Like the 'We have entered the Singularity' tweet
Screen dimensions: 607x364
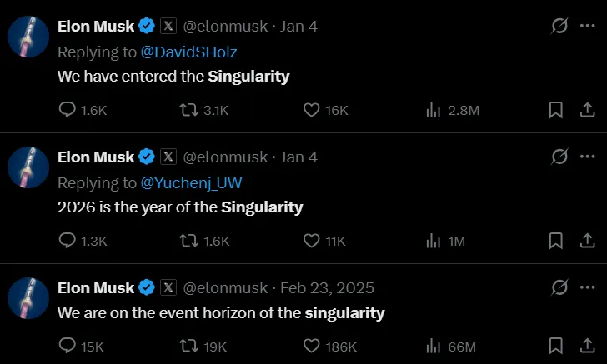point(312,110)
